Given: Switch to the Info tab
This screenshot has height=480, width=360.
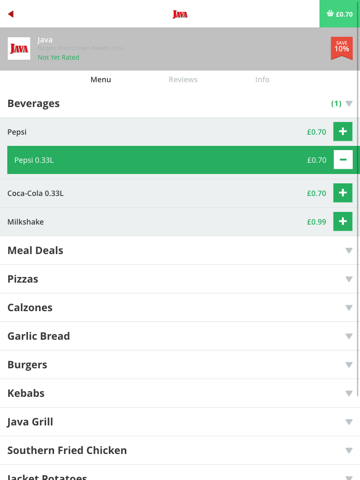Looking at the screenshot, I should [262, 80].
